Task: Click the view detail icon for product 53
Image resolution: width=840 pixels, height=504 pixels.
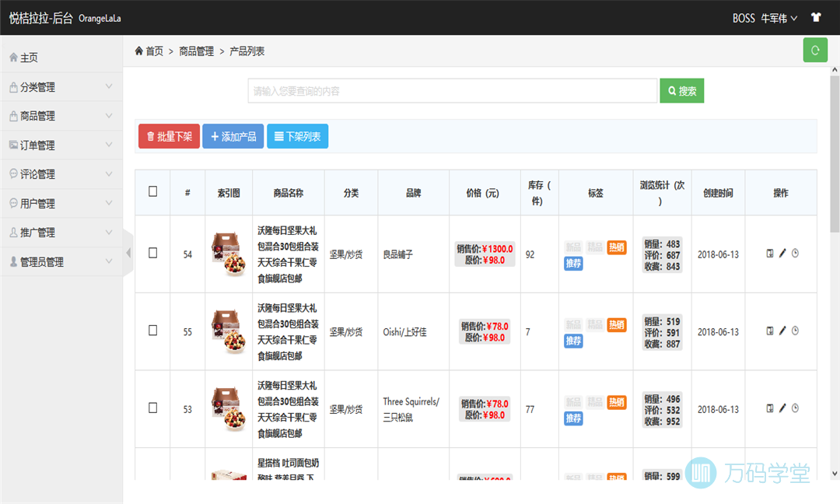Action: coord(770,408)
